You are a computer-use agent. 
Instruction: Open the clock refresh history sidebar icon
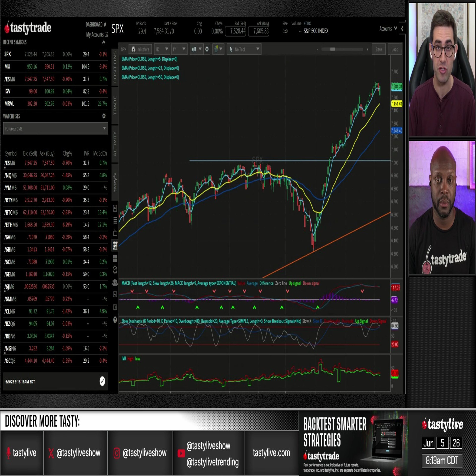point(115,270)
